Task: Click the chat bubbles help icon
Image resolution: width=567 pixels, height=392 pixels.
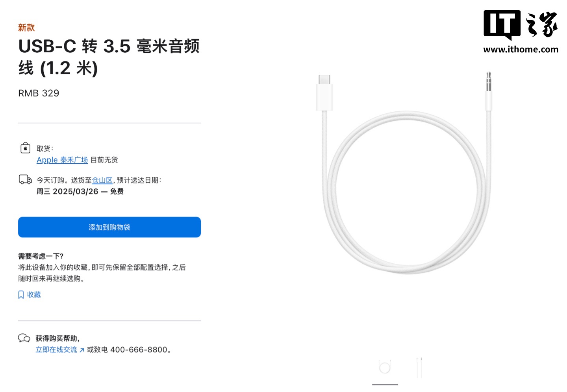Action: pyautogui.click(x=24, y=338)
